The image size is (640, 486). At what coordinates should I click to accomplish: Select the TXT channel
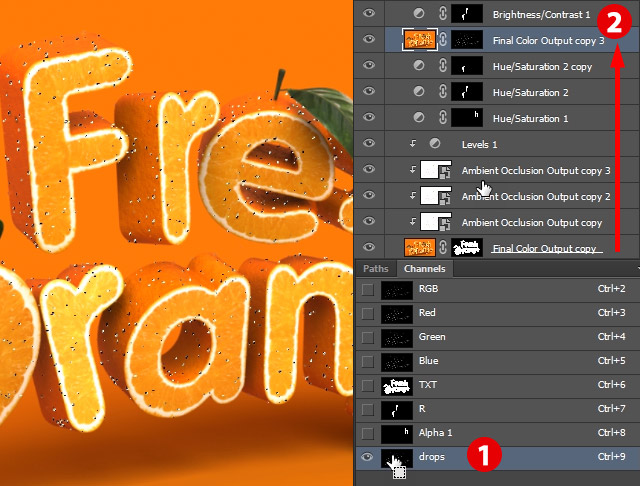pyautogui.click(x=498, y=385)
